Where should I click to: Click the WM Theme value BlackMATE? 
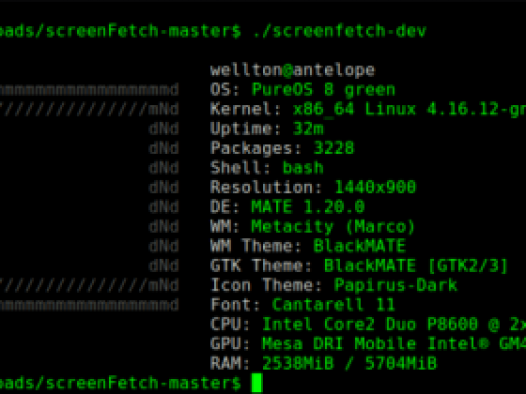point(360,246)
